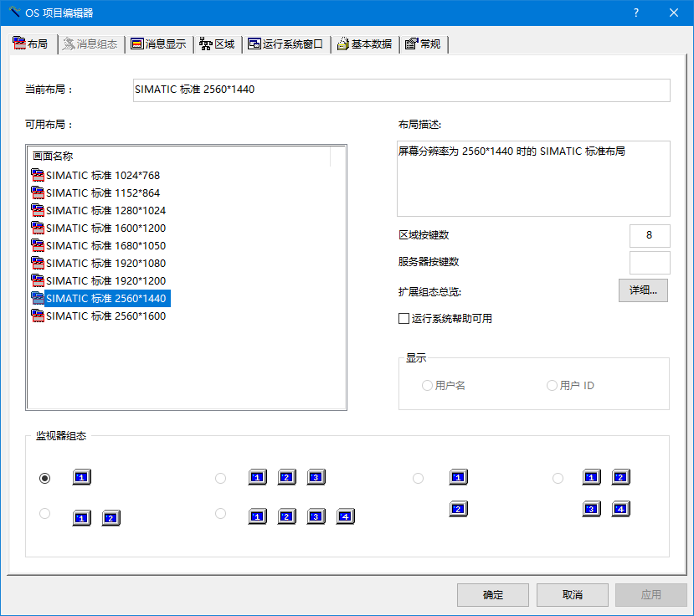
Task: Click monitor 4 icon in four-monitor horizontal row
Action: pos(345,516)
